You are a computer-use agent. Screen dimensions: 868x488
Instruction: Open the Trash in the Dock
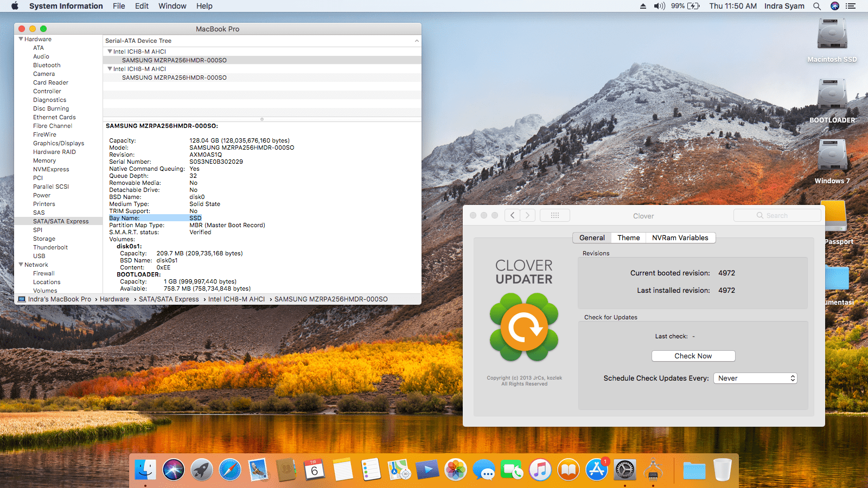coord(723,470)
